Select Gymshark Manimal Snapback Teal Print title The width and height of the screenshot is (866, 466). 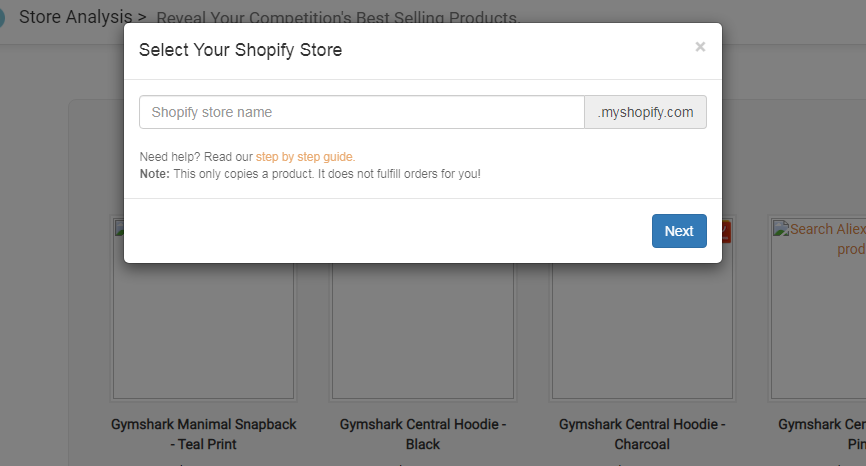click(203, 434)
